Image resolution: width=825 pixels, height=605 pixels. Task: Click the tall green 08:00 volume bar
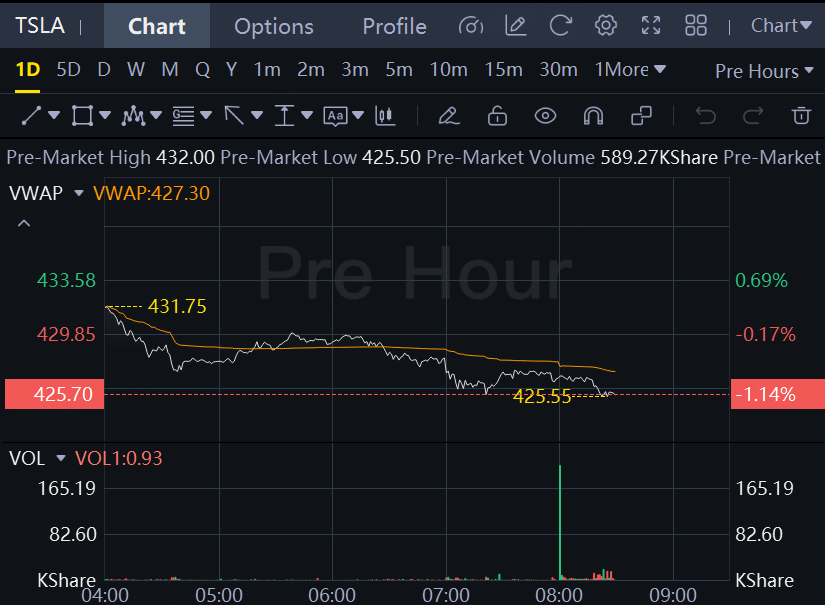pyautogui.click(x=560, y=522)
